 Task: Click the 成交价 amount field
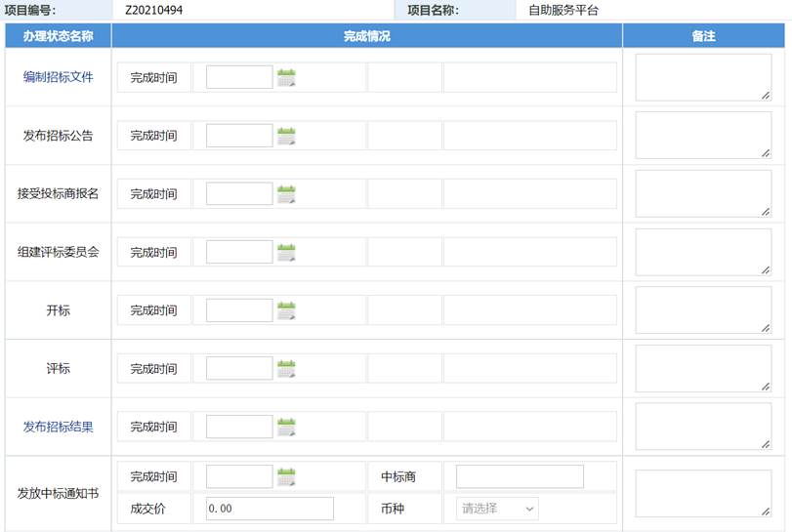point(270,509)
